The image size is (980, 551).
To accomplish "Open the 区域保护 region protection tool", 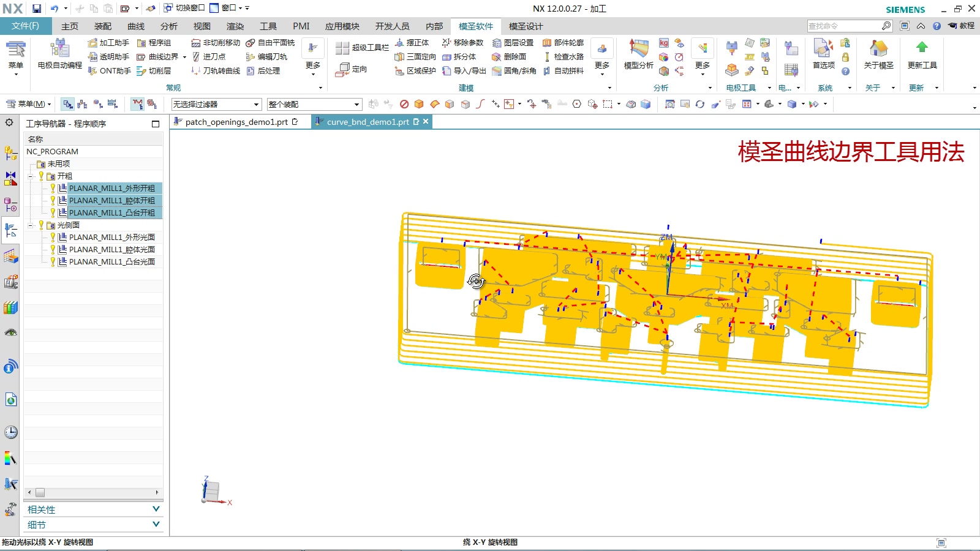I will pos(415,71).
